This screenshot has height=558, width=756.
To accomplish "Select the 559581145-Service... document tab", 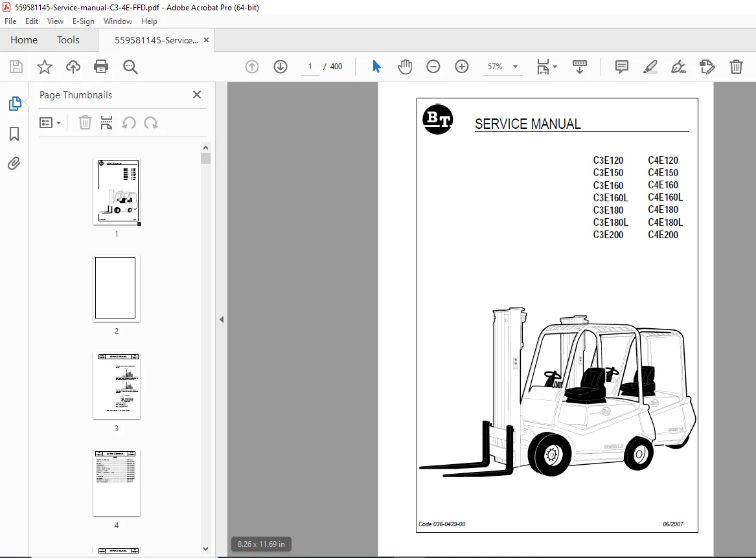I will pos(156,41).
